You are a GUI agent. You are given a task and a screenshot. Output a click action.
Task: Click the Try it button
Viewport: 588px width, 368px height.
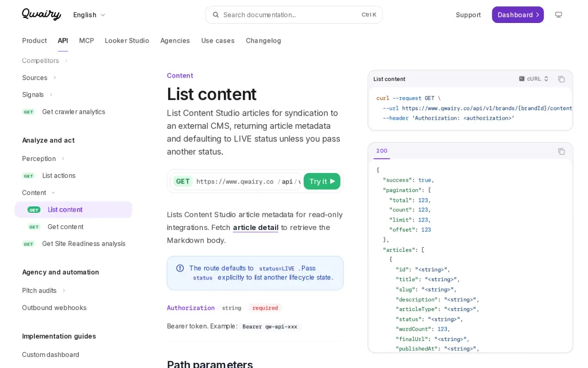[x=322, y=181]
